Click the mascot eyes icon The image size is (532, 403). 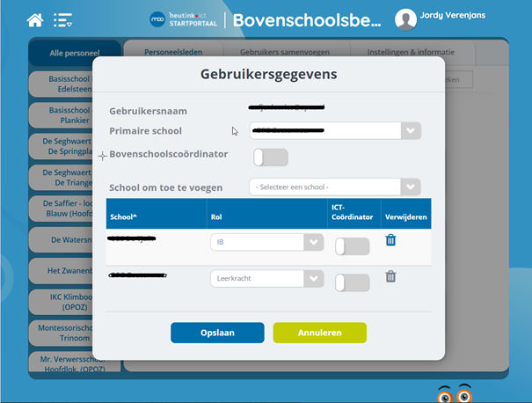coord(455,394)
